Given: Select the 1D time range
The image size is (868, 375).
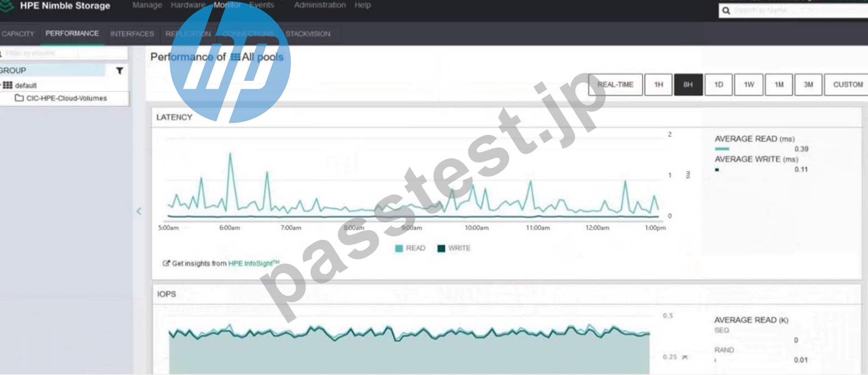Looking at the screenshot, I should (718, 85).
